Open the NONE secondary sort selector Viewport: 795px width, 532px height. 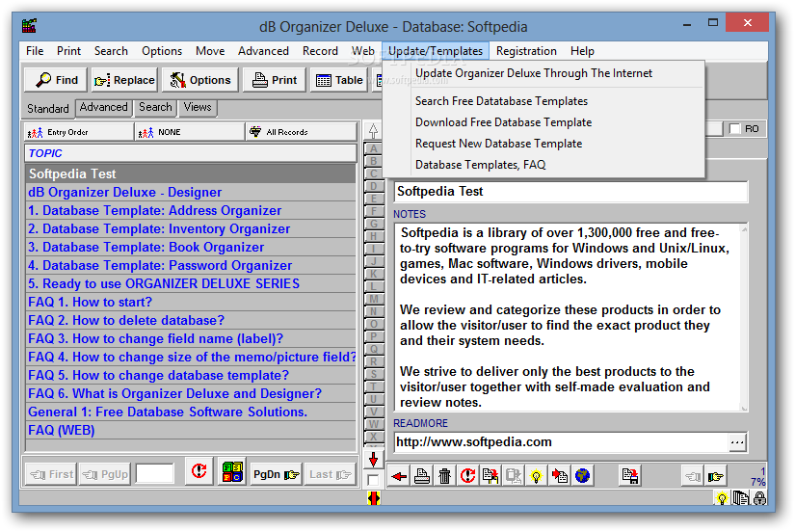coord(190,132)
